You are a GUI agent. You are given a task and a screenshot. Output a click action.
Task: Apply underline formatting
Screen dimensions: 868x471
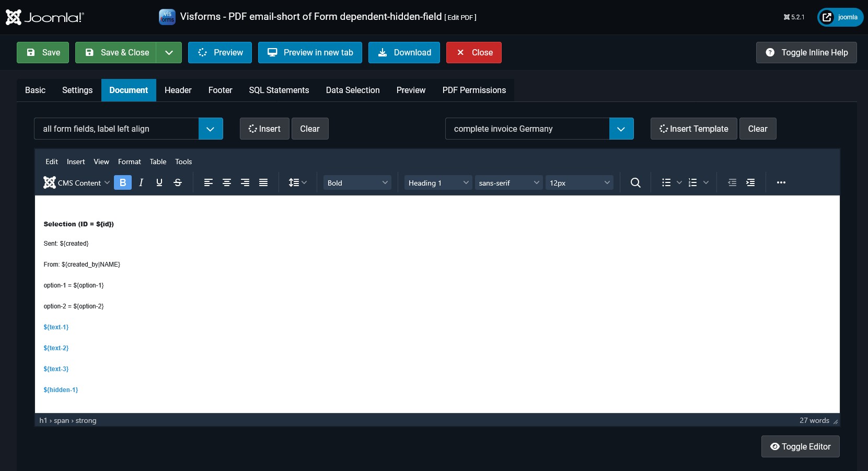pyautogui.click(x=159, y=182)
